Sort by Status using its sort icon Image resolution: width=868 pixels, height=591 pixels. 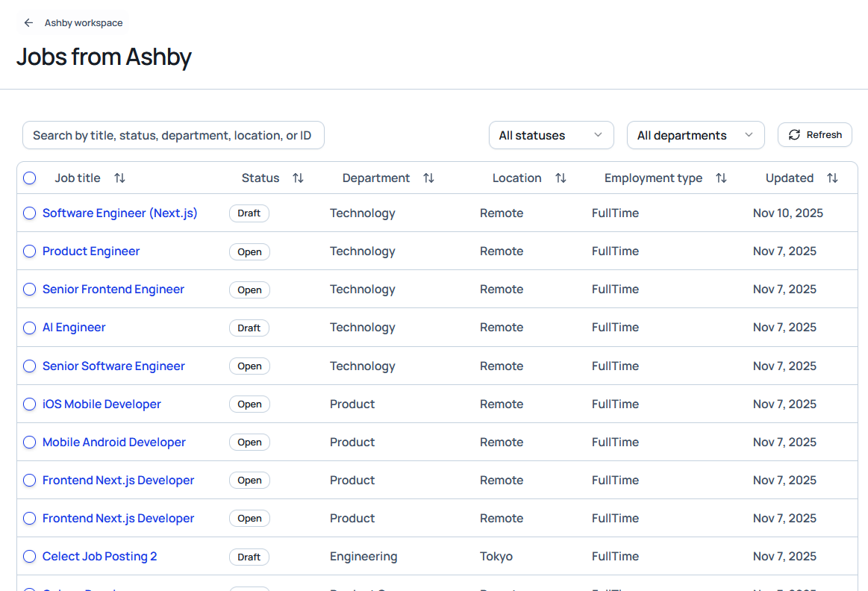coord(298,178)
